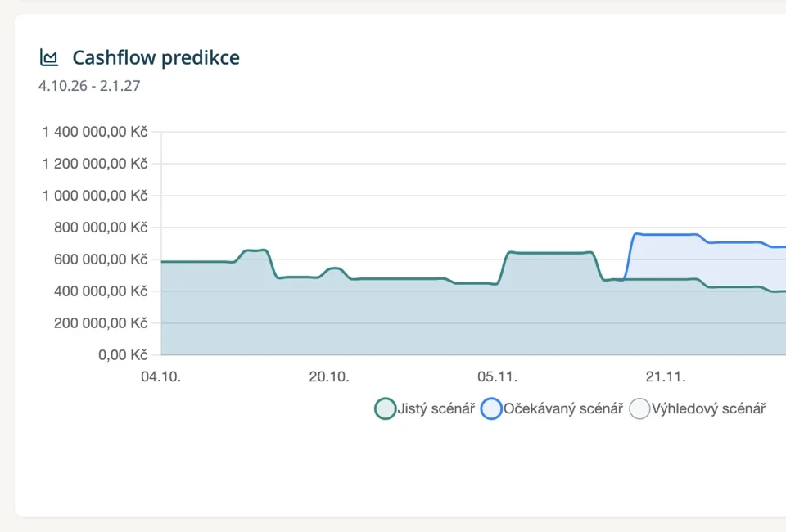Click the 20.10. date label
This screenshot has width=786, height=532.
tap(329, 376)
